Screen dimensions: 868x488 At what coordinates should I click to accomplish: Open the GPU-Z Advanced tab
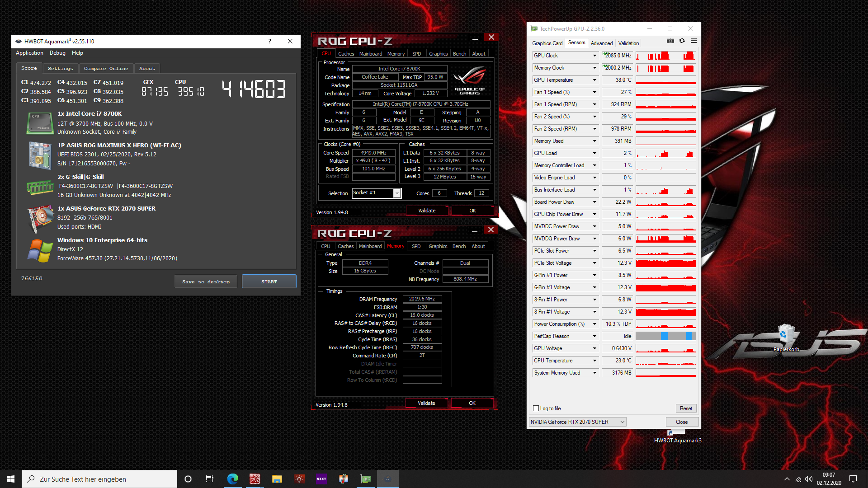pos(602,43)
